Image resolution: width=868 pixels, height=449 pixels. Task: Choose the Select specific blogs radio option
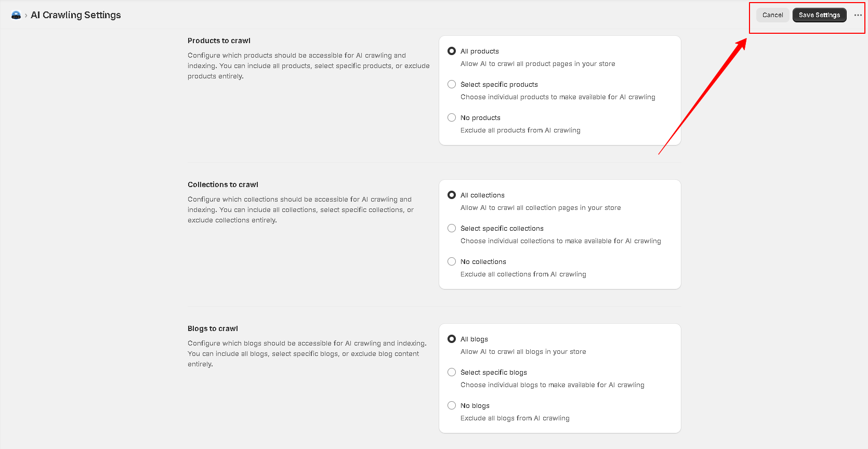pyautogui.click(x=452, y=372)
